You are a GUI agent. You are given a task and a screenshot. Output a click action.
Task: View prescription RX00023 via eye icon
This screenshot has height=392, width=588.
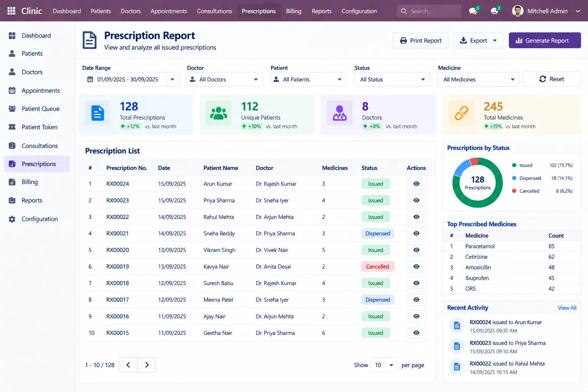pos(416,200)
